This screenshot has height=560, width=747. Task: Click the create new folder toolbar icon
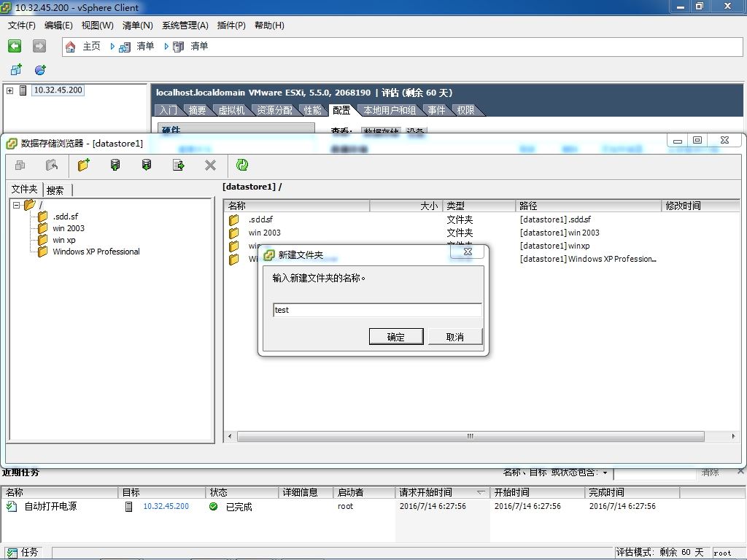point(83,166)
